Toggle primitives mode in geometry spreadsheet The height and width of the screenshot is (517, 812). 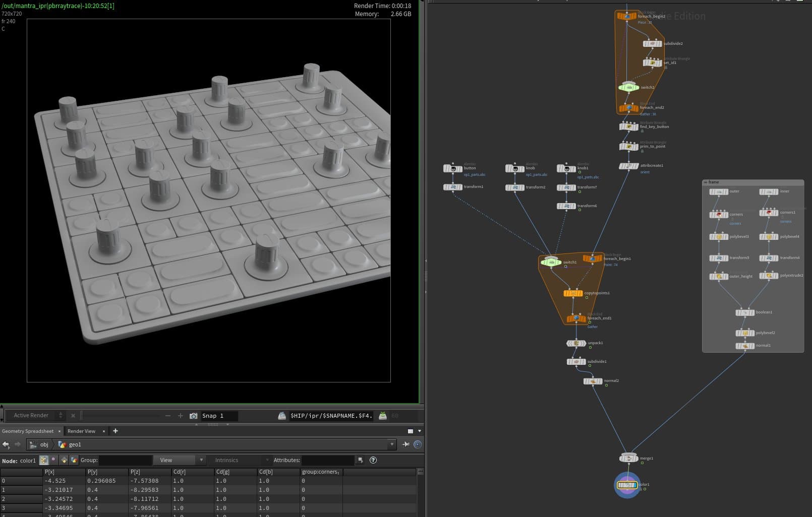[x=64, y=460]
